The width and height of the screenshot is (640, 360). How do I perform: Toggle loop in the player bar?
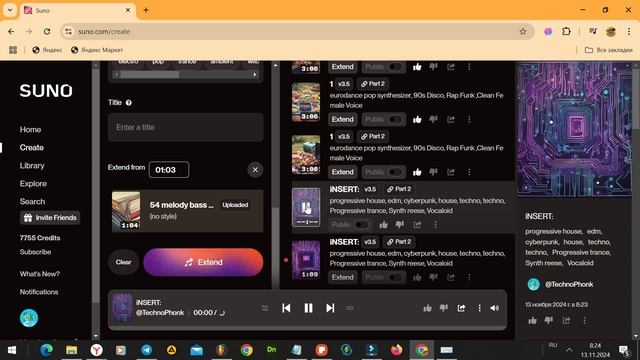coord(350,308)
